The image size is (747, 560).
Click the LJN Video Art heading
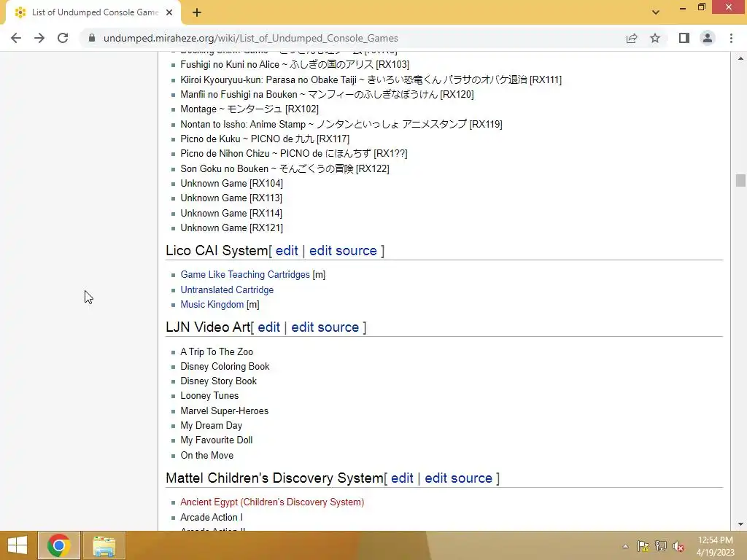coord(208,327)
